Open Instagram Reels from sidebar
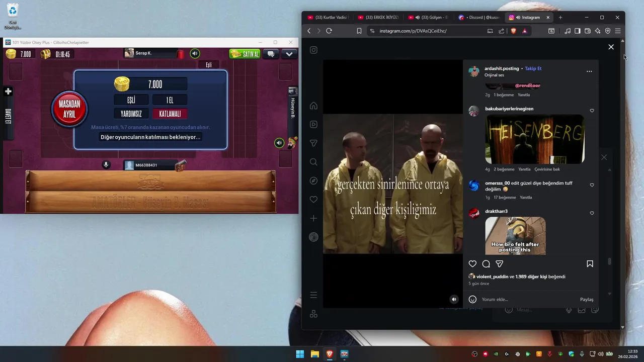The width and height of the screenshot is (644, 362). 313,124
